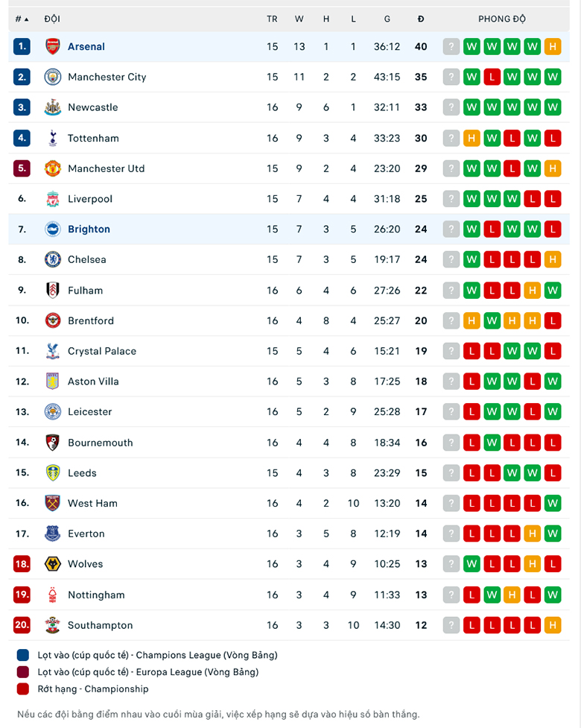The image size is (581, 728).
Task: Click the Champions League blue legend swatch
Action: click(23, 655)
